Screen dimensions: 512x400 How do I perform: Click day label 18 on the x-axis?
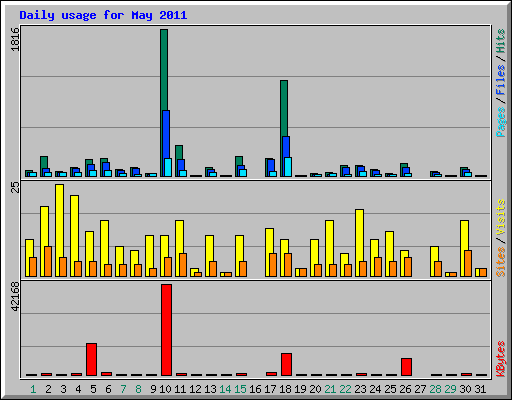285,389
